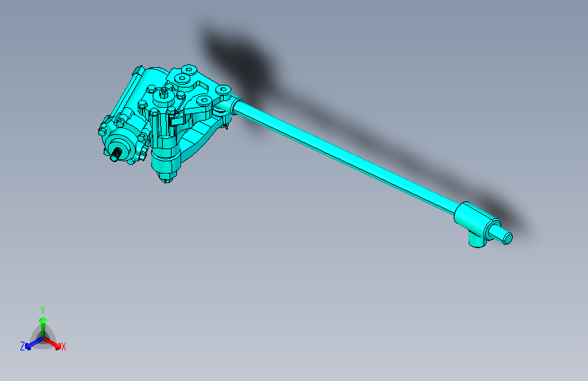
Task: Click the blue Z axis arrow
Action: [34, 344]
